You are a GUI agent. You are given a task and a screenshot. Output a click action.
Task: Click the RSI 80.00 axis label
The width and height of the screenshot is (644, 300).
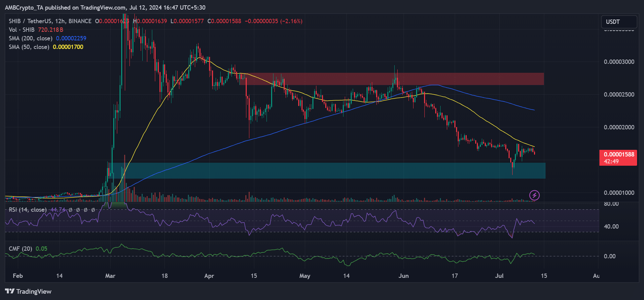(x=611, y=204)
